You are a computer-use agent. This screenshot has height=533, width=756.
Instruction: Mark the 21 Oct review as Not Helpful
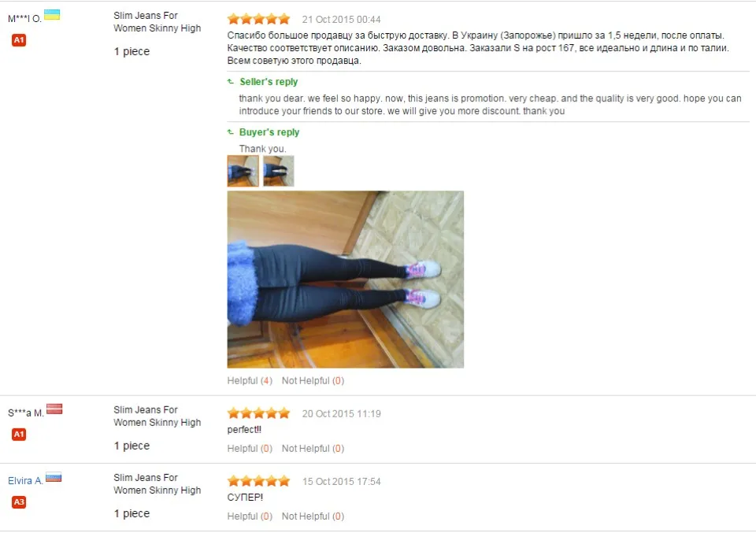313,381
